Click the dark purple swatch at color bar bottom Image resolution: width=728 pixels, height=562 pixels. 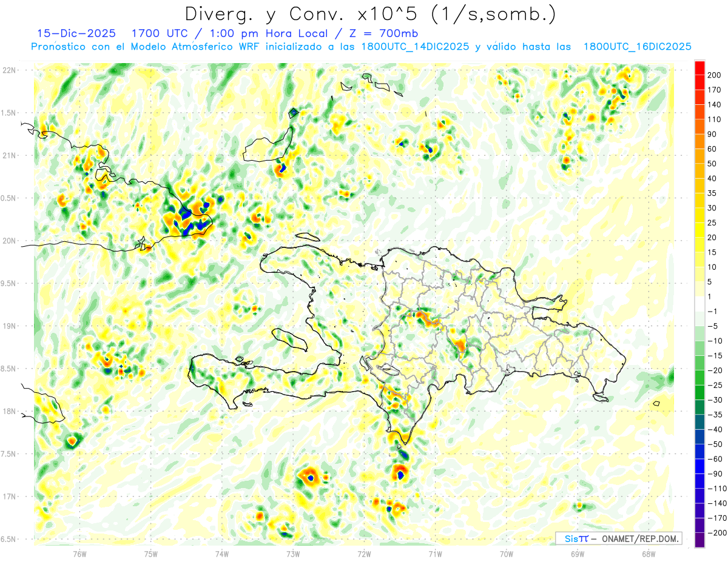tap(699, 540)
